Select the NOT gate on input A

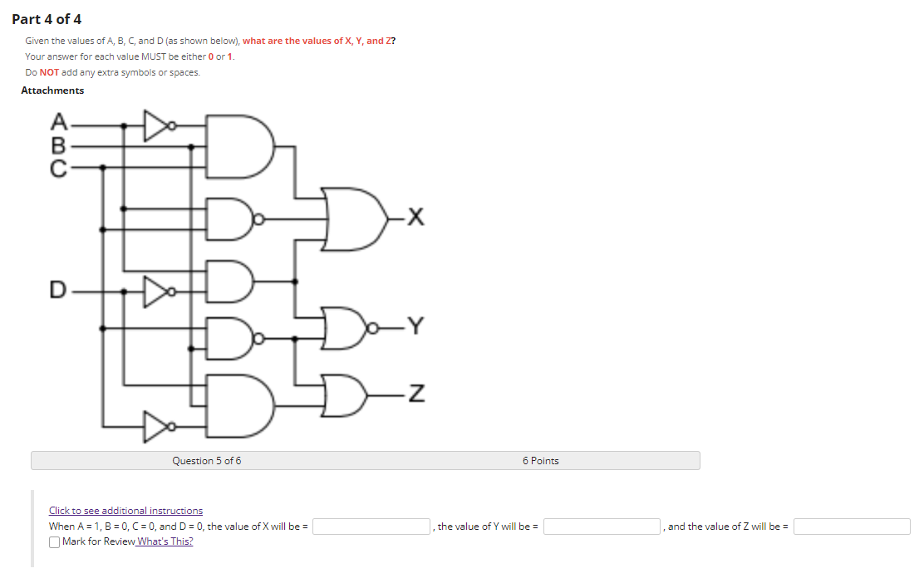pyautogui.click(x=156, y=125)
